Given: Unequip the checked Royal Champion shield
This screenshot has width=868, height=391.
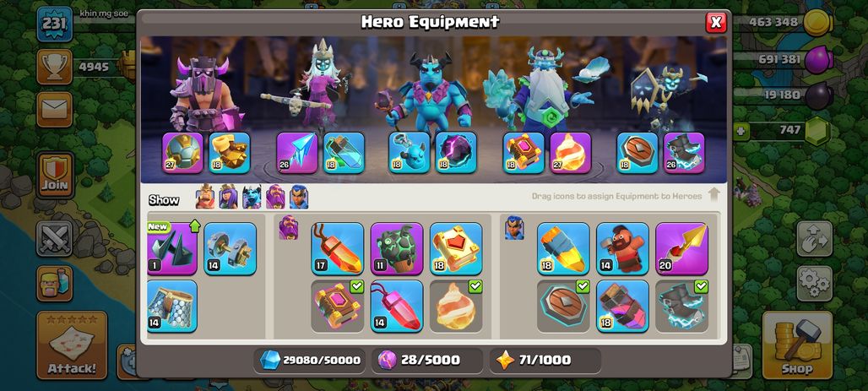Looking at the screenshot, I should click(x=563, y=306).
